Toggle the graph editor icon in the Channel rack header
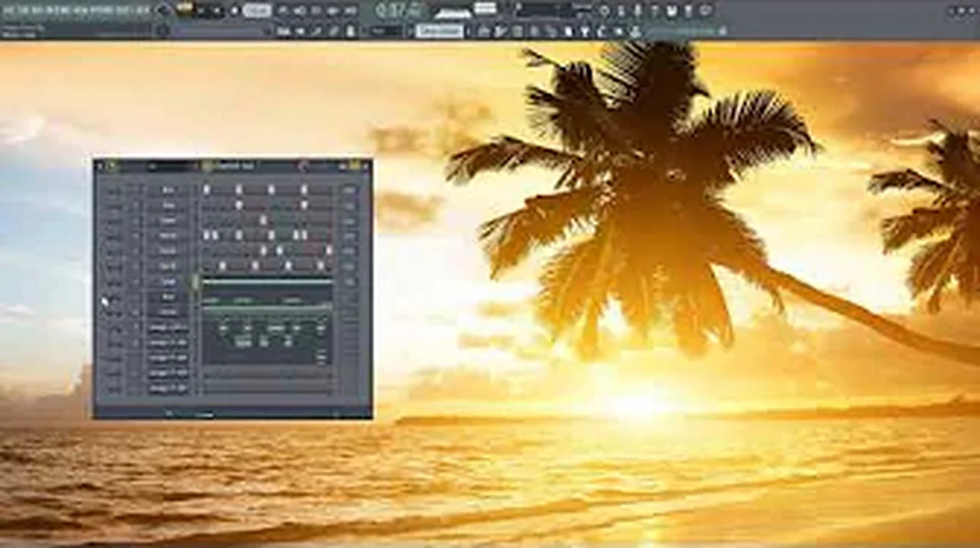The height and width of the screenshot is (548, 980). (x=343, y=166)
